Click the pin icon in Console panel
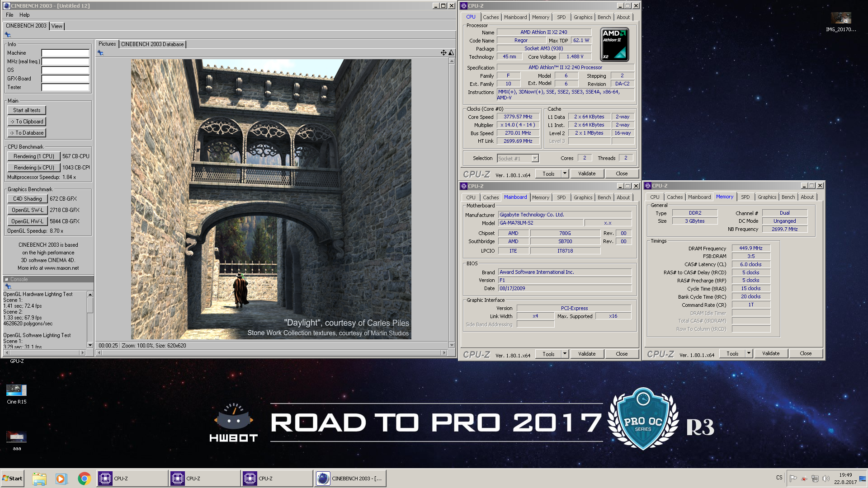Image resolution: width=868 pixels, height=488 pixels. coord(8,286)
